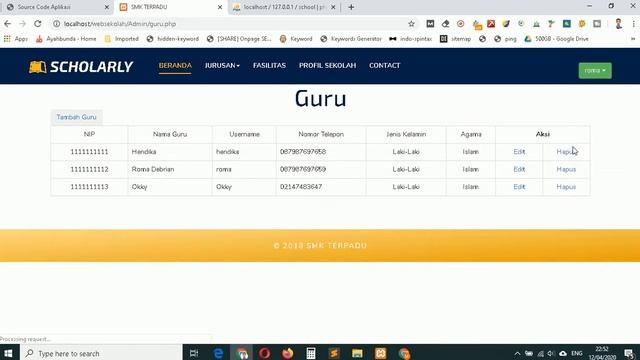The height and width of the screenshot is (360, 640).
Task: Click the SCHOLARLY logo
Action: [x=81, y=67]
